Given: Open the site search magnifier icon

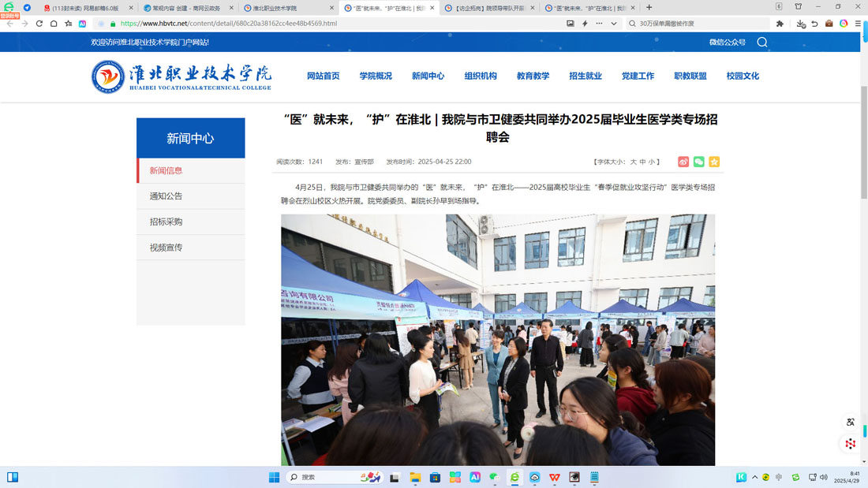Looking at the screenshot, I should tap(762, 42).
